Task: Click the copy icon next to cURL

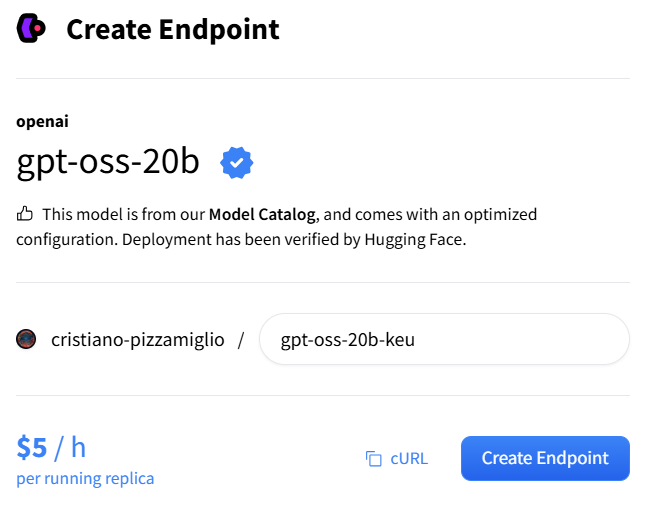Action: click(374, 458)
